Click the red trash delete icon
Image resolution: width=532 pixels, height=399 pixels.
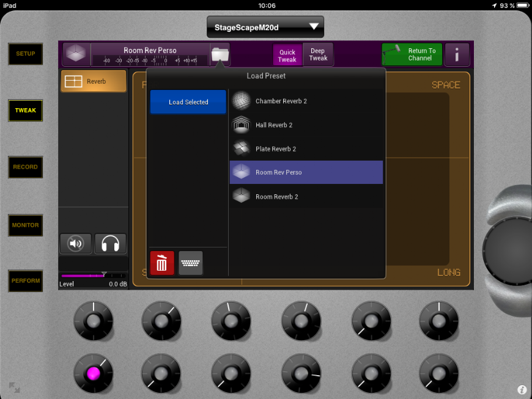click(161, 263)
